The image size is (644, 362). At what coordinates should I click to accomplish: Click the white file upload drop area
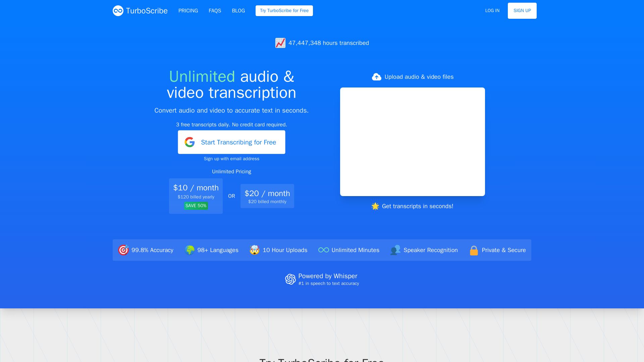(x=413, y=142)
